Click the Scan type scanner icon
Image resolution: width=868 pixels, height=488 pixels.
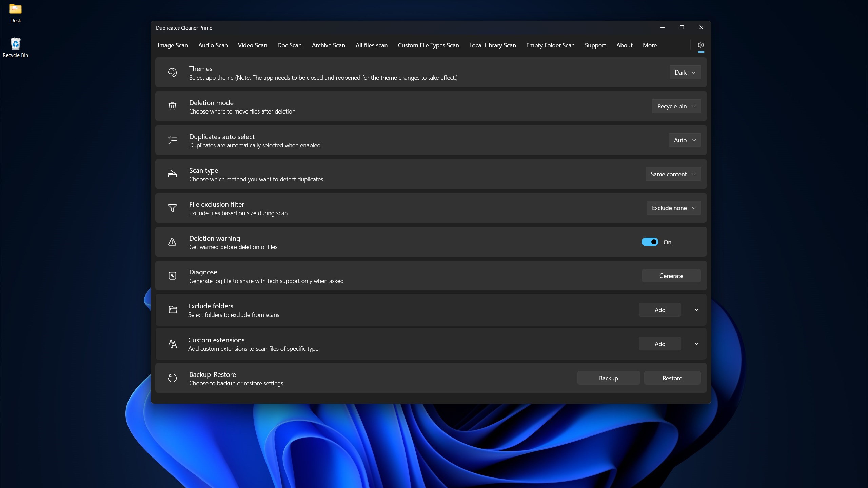pyautogui.click(x=172, y=174)
